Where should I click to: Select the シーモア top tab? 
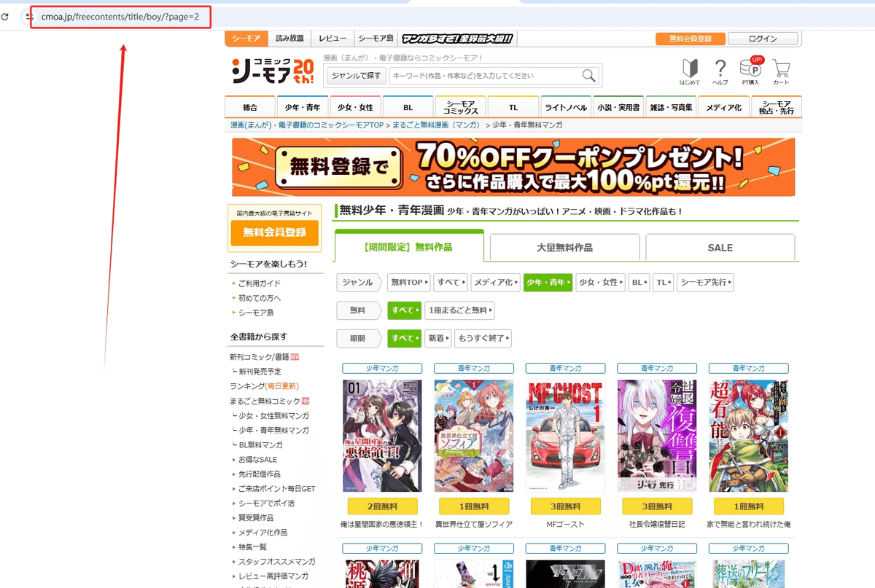(246, 39)
